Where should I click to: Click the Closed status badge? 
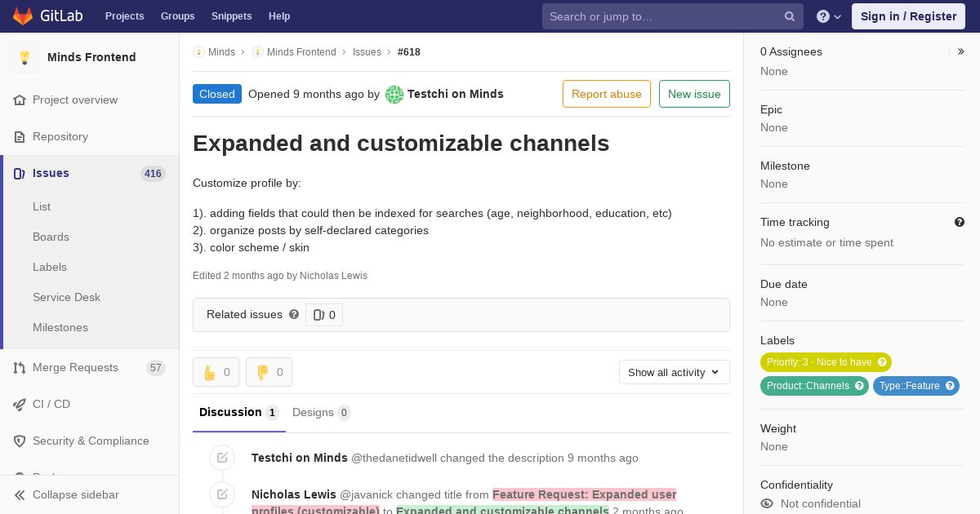tap(217, 94)
